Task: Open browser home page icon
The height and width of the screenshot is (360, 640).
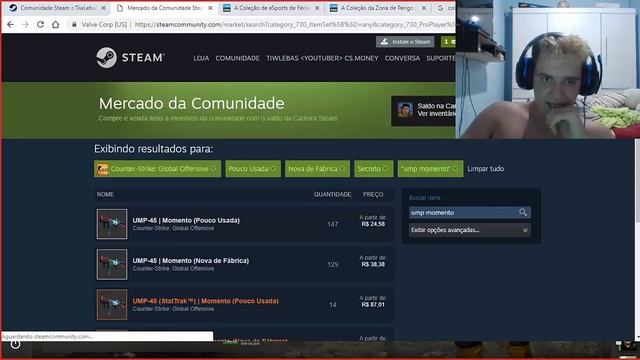Action: point(56,24)
